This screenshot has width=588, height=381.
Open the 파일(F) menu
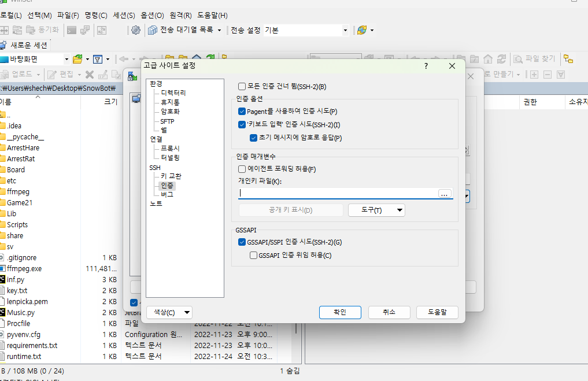coord(68,16)
